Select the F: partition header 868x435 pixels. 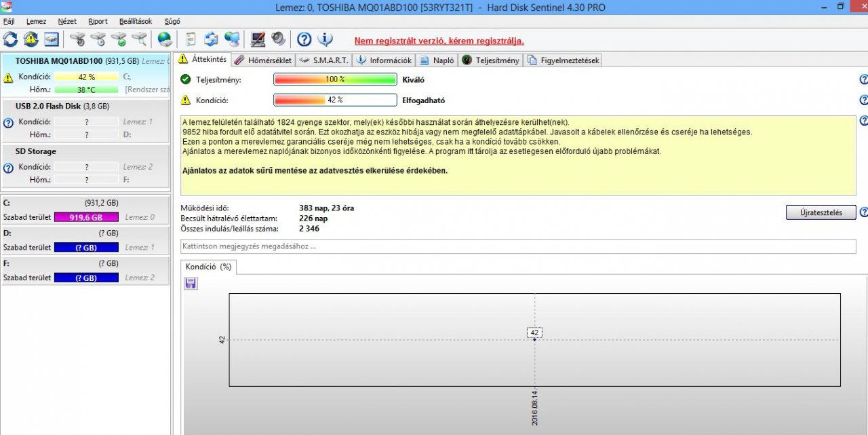pos(85,263)
